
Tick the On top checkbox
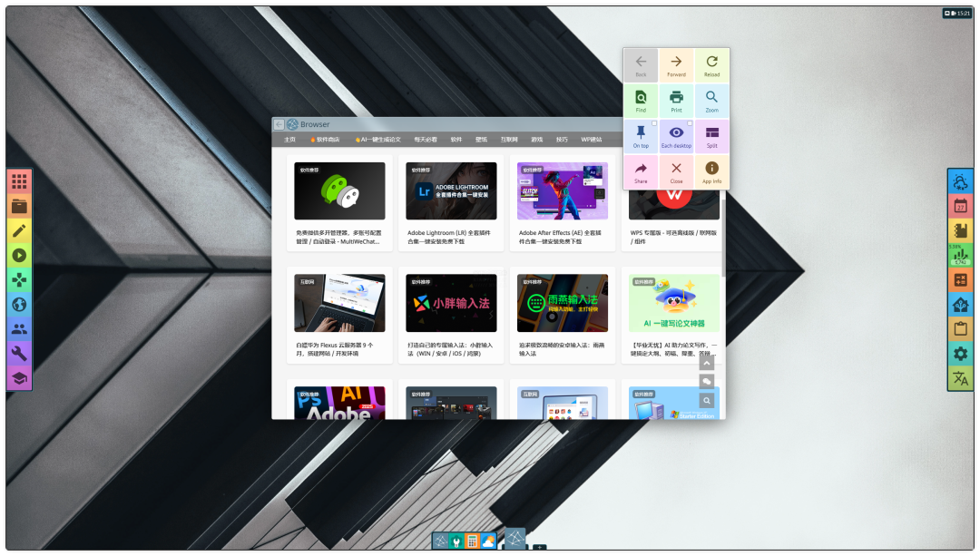pos(654,123)
